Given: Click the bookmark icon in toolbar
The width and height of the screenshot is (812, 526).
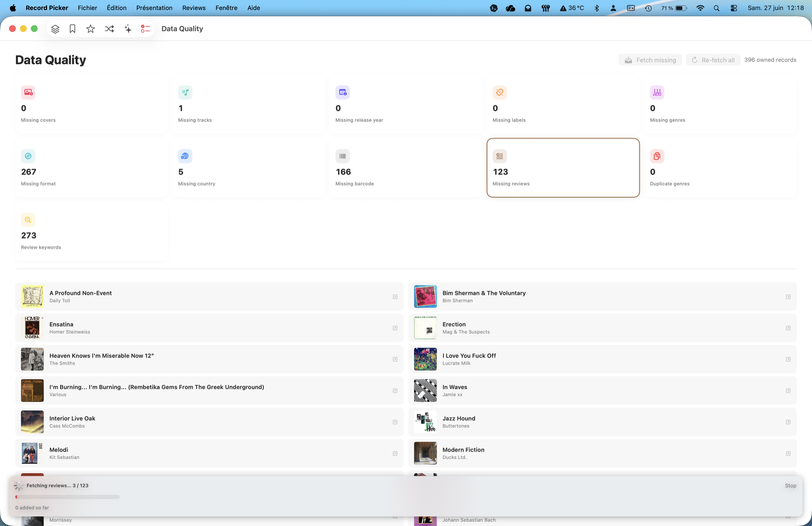Looking at the screenshot, I should (x=72, y=29).
